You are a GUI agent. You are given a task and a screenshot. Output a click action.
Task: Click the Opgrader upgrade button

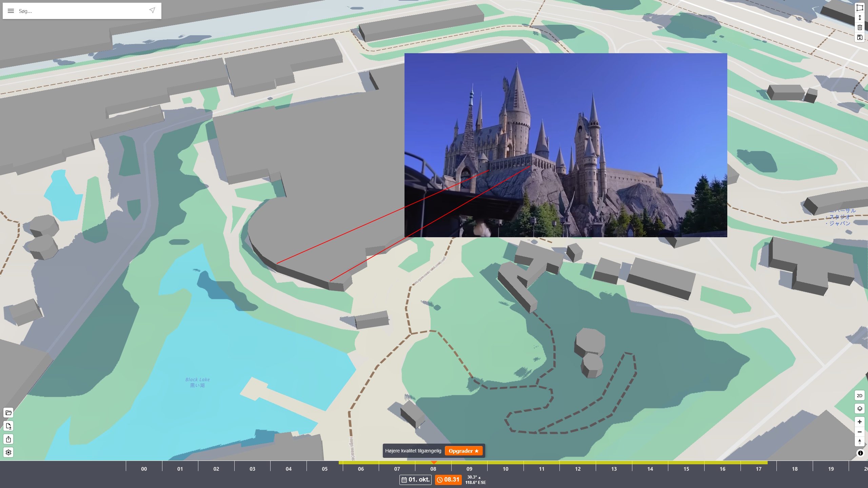point(463,451)
